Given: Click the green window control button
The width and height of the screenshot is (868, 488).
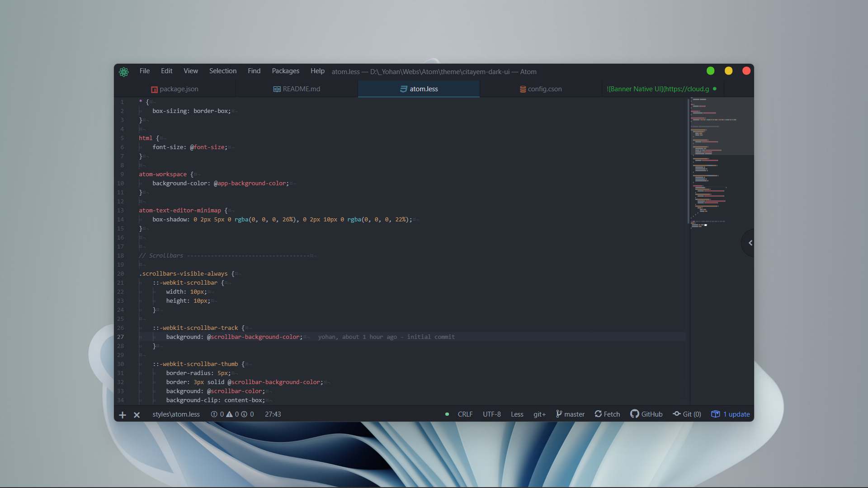Looking at the screenshot, I should coord(711,71).
